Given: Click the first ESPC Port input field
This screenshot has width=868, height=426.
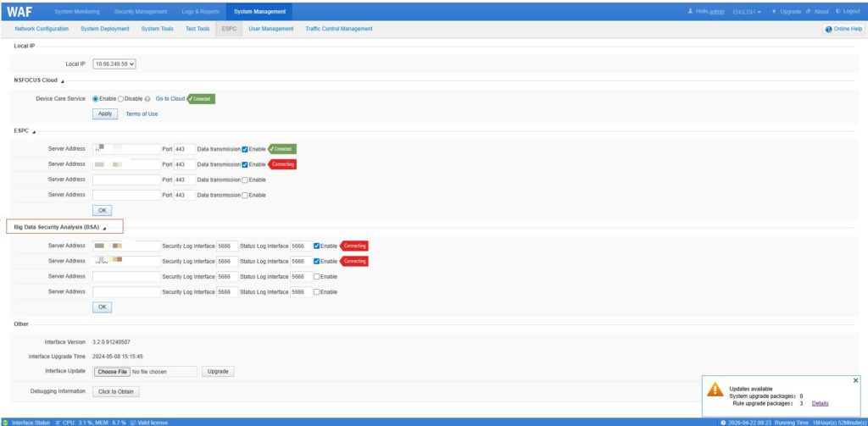Looking at the screenshot, I should click(x=184, y=149).
